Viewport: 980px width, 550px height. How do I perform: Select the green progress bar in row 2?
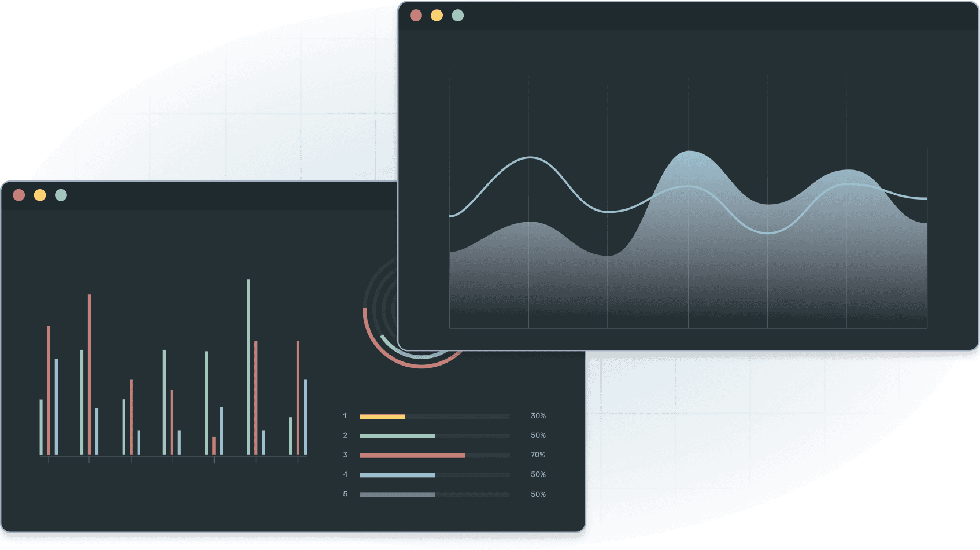[397, 436]
